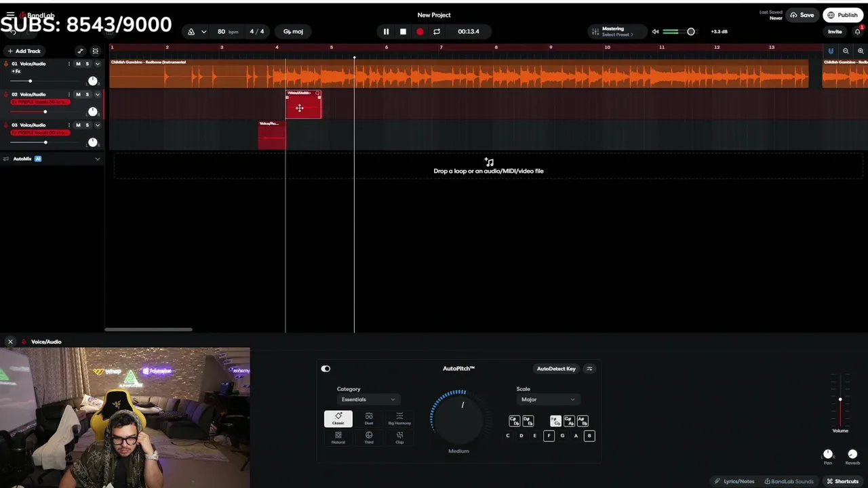Click the AutoDetect Key button
868x488 pixels.
coord(556,369)
